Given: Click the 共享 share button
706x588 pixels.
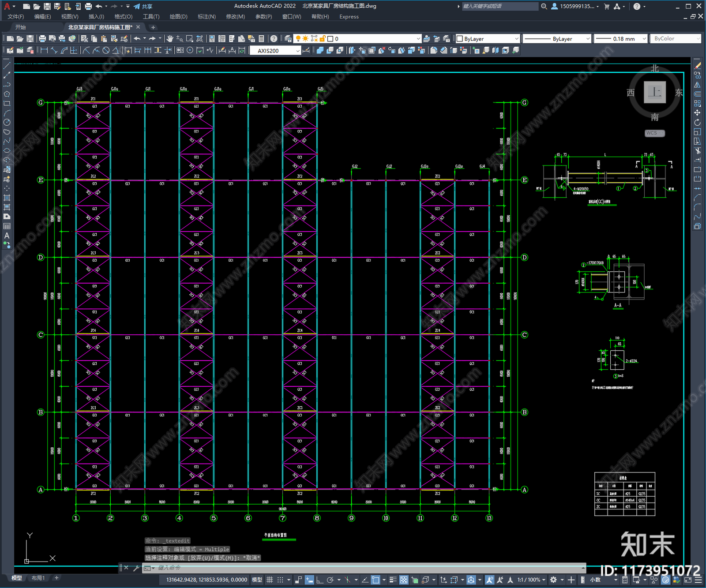Looking at the screenshot, I should coord(143,6).
